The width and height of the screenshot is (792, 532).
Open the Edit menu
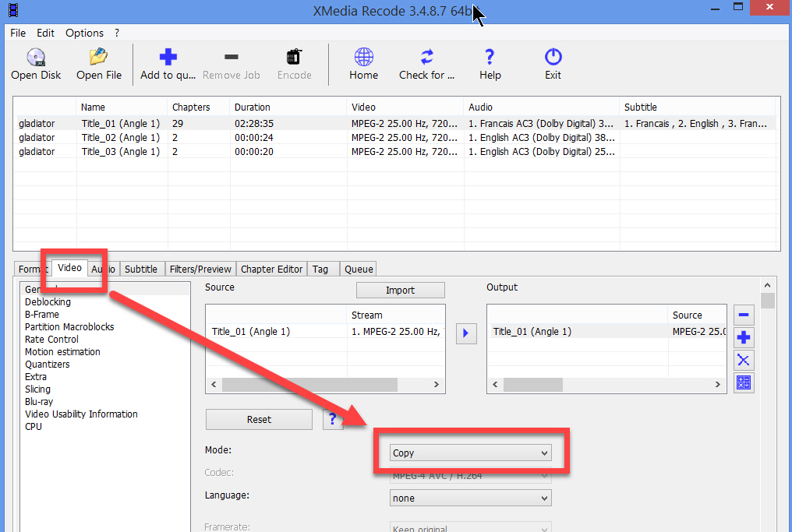click(45, 33)
